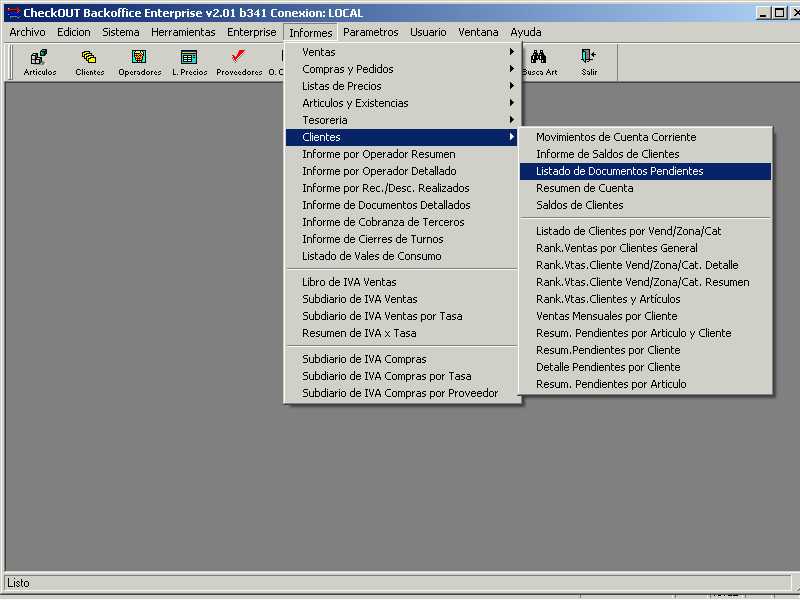800x600 pixels.
Task: Click the CheckOUT application title bar icon
Action: coord(13,13)
